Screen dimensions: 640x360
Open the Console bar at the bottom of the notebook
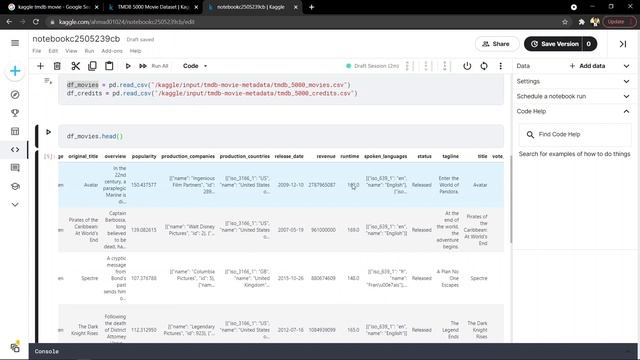point(333,351)
